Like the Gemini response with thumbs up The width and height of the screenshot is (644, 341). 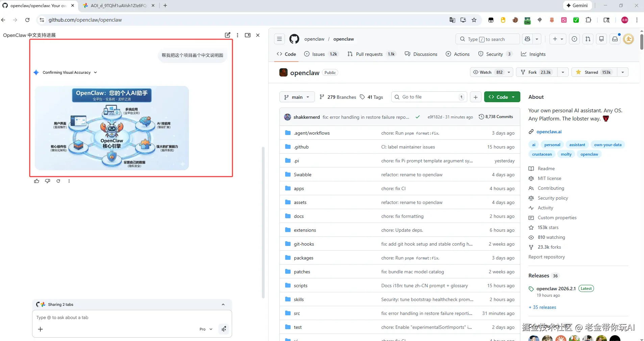point(36,181)
